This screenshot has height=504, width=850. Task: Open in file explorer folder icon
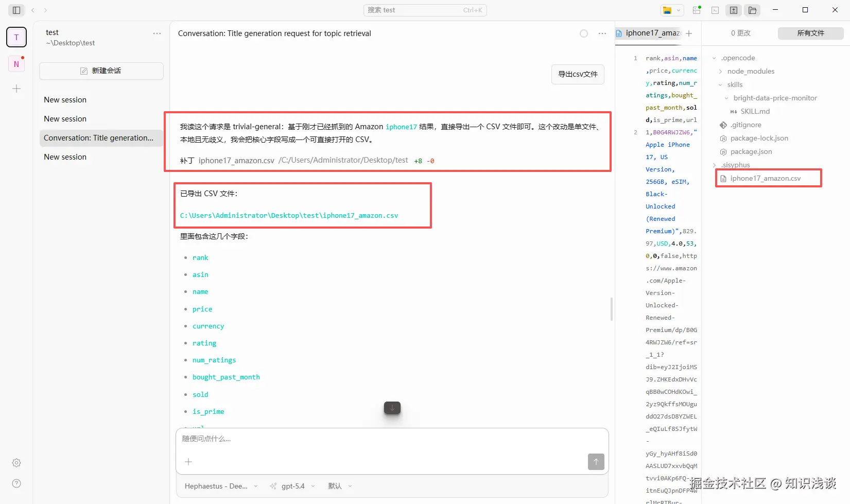click(667, 10)
